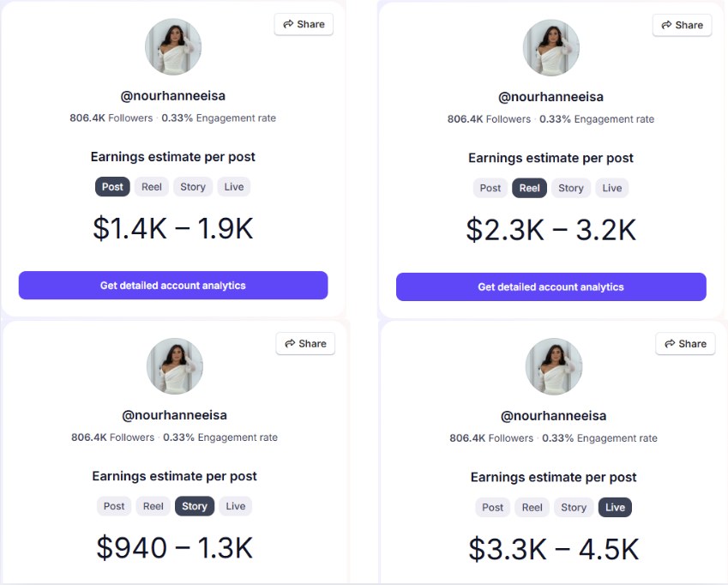Open profile photo on the $3.3K – 4.5K card

pyautogui.click(x=553, y=367)
